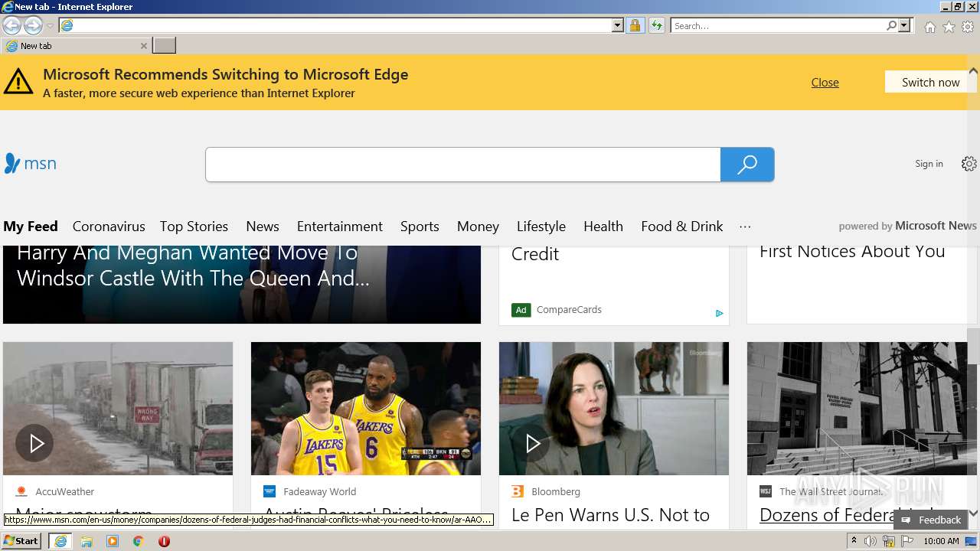Open the Entertainment section
This screenshot has width=980, height=551.
[x=340, y=227]
